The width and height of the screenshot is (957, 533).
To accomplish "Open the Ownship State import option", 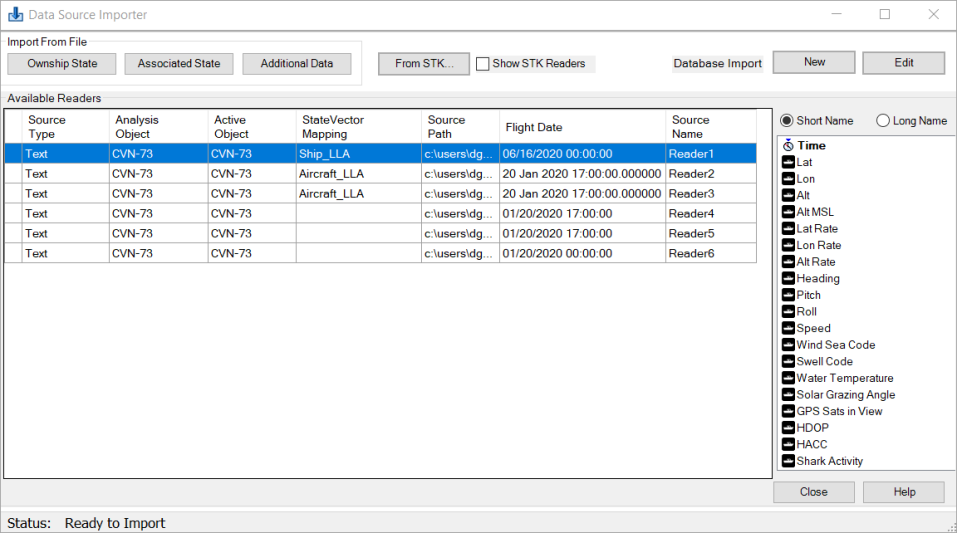I will point(62,64).
